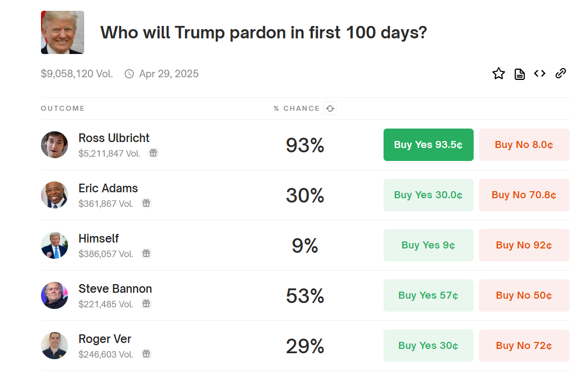
Task: Click the star favorite icon
Action: (x=498, y=74)
